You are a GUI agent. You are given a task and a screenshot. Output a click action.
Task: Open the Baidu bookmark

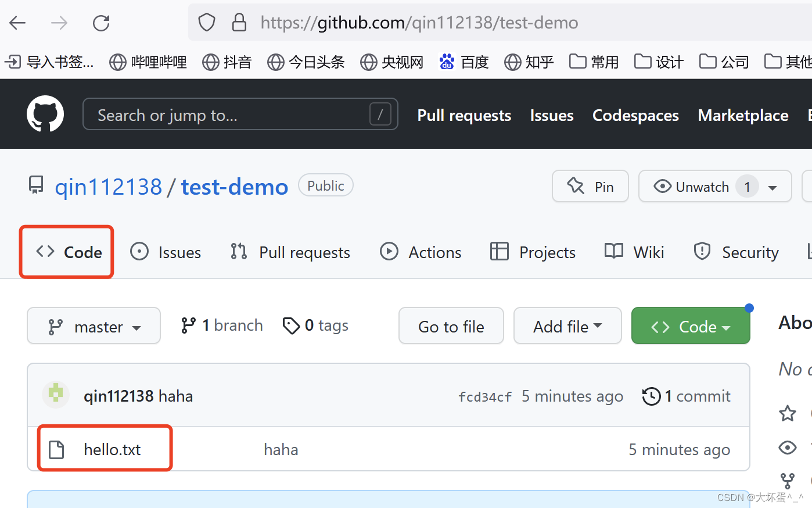pyautogui.click(x=464, y=62)
